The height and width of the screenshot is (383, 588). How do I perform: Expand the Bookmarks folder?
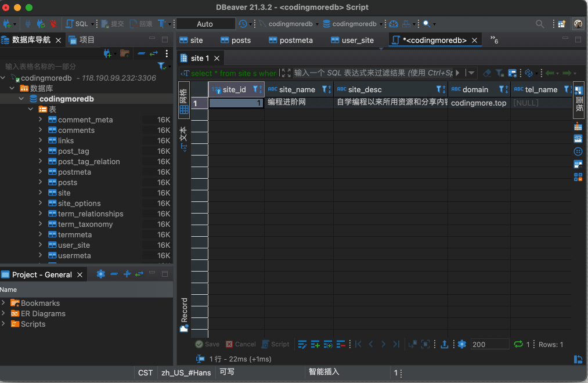click(x=4, y=303)
